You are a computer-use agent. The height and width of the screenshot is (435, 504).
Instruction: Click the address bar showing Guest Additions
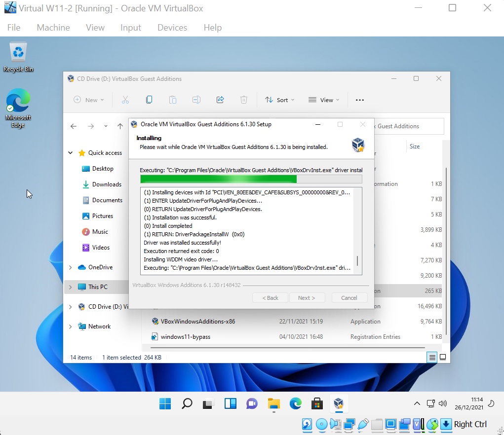pyautogui.click(x=409, y=126)
